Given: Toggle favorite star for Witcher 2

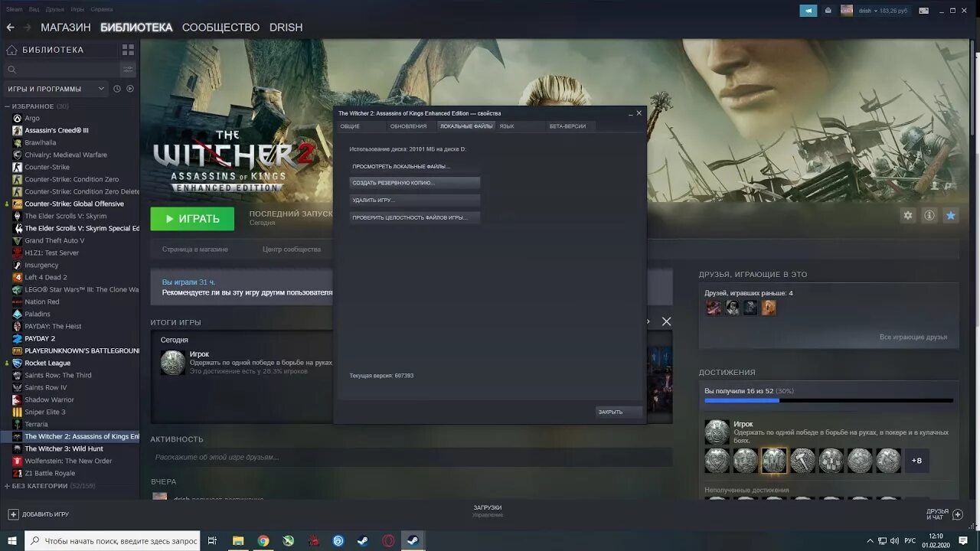Looking at the screenshot, I should [951, 216].
